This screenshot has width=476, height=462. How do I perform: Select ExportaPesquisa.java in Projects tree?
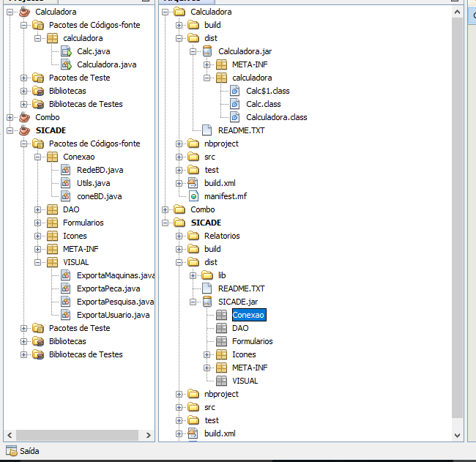coord(116,302)
